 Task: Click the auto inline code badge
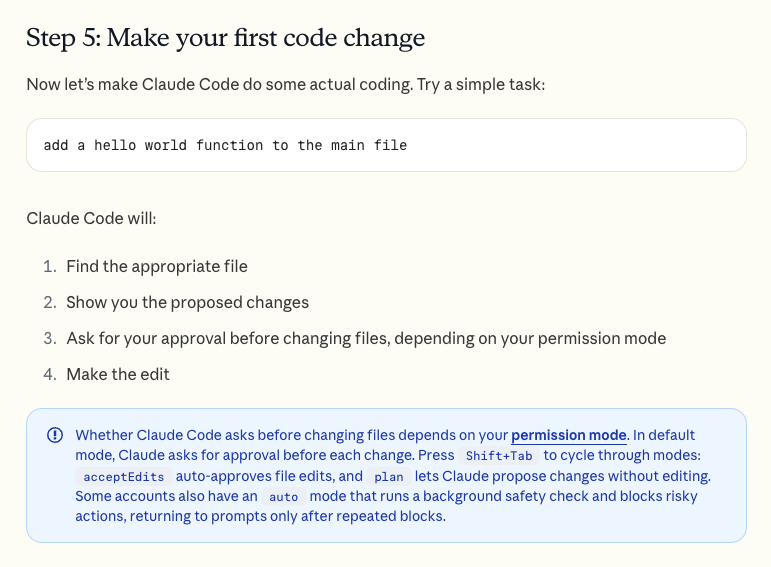point(284,497)
